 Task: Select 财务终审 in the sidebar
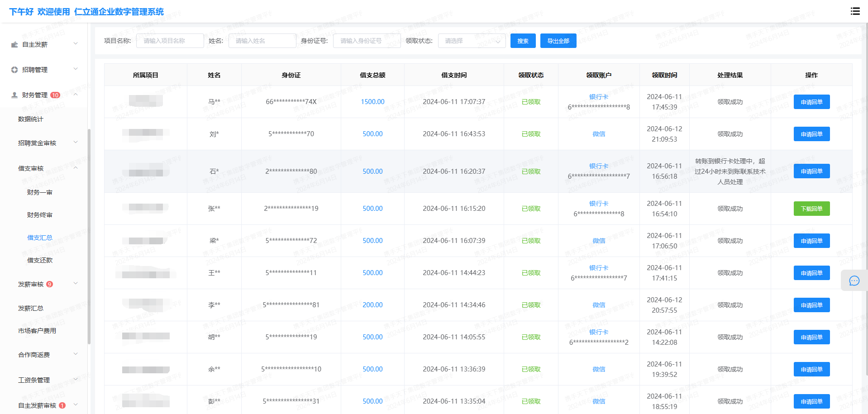coord(40,215)
